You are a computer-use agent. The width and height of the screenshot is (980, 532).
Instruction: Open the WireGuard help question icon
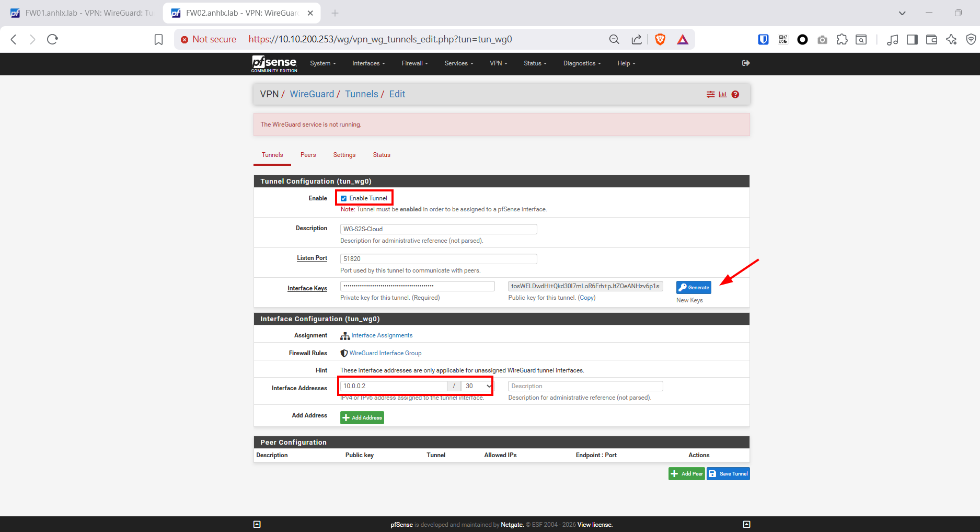[x=735, y=95]
